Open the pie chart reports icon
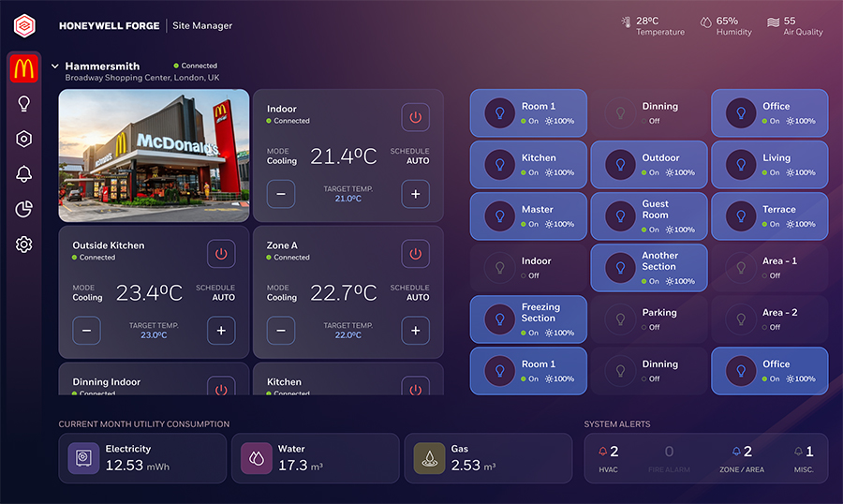The image size is (843, 504). point(24,209)
